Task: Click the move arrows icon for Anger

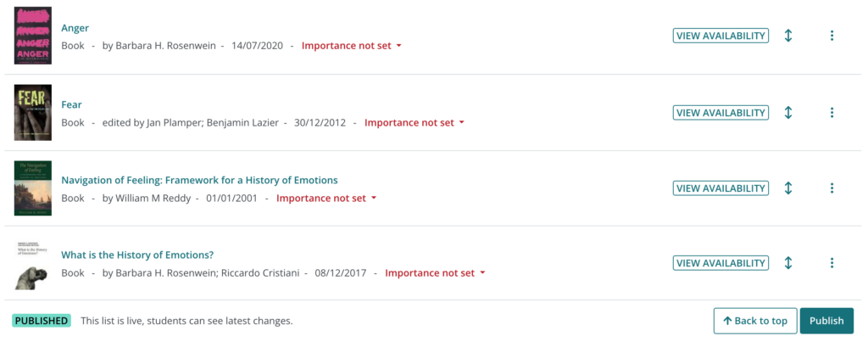Action: 788,36
